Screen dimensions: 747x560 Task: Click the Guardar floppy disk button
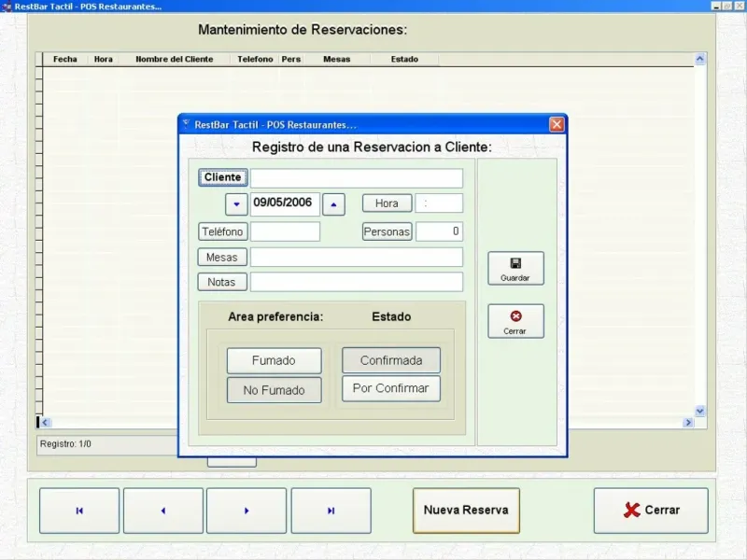515,269
